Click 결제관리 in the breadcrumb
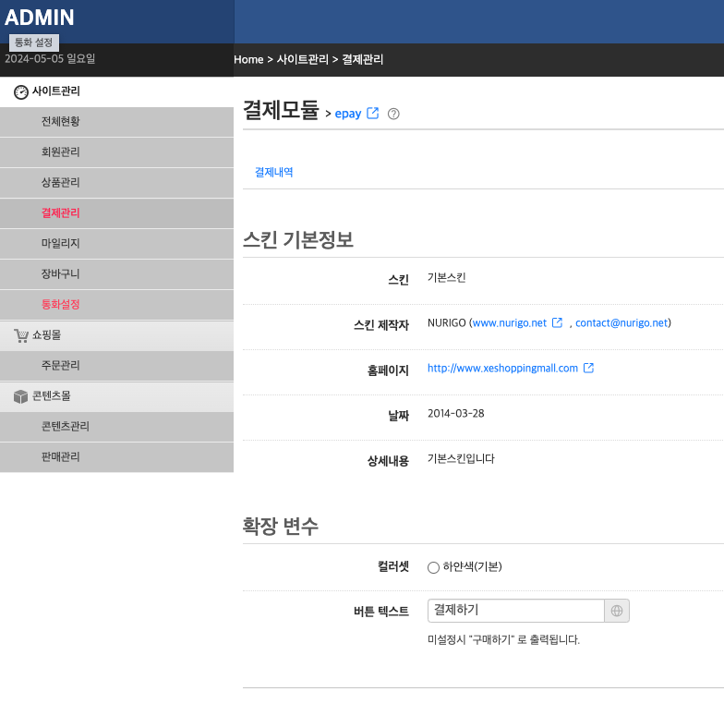 [363, 59]
